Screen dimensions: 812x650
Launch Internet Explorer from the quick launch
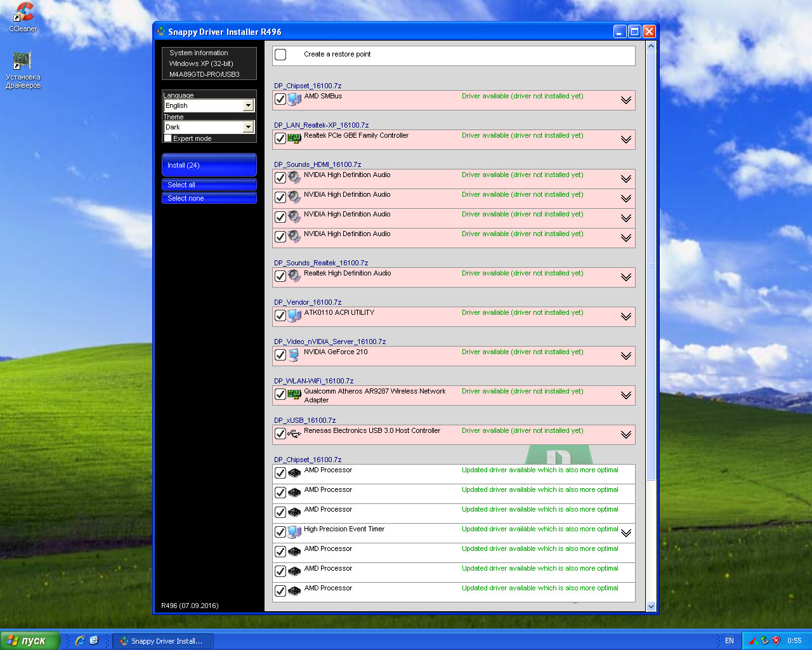(80, 640)
